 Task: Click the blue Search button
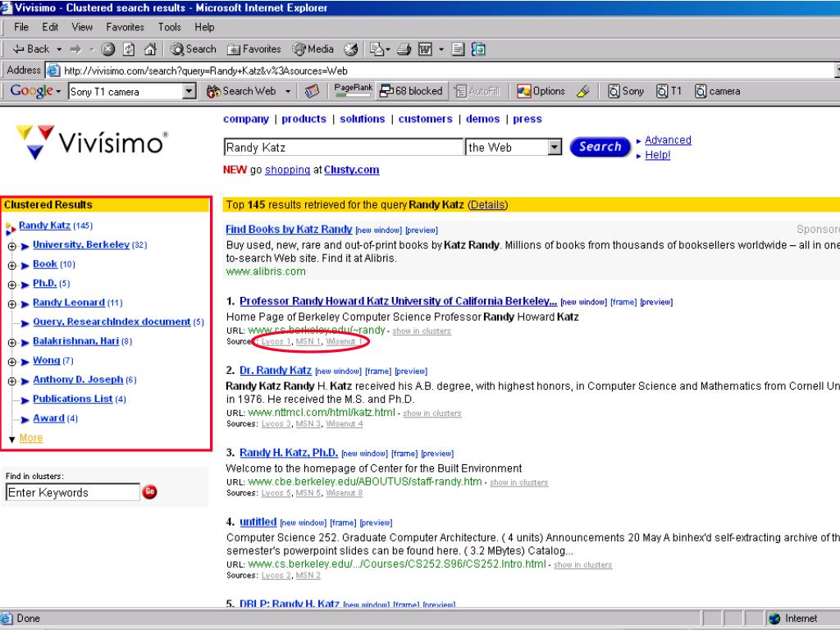[600, 147]
